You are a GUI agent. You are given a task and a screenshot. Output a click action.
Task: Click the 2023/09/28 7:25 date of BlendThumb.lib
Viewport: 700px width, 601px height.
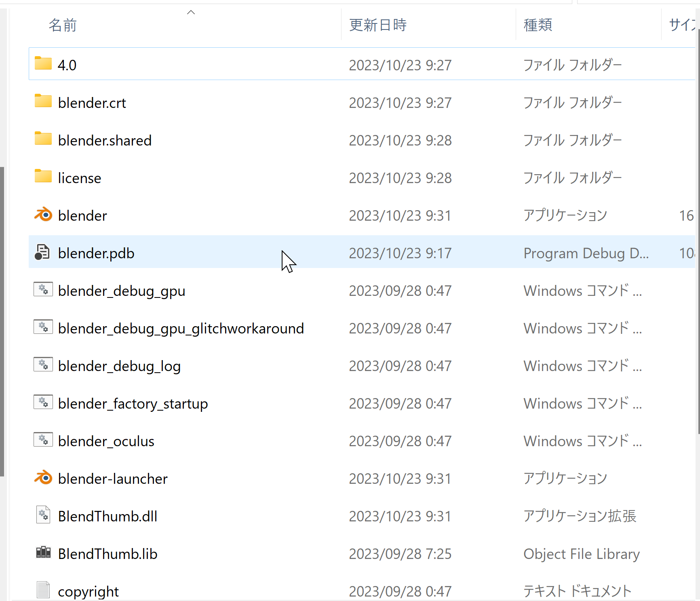[400, 554]
